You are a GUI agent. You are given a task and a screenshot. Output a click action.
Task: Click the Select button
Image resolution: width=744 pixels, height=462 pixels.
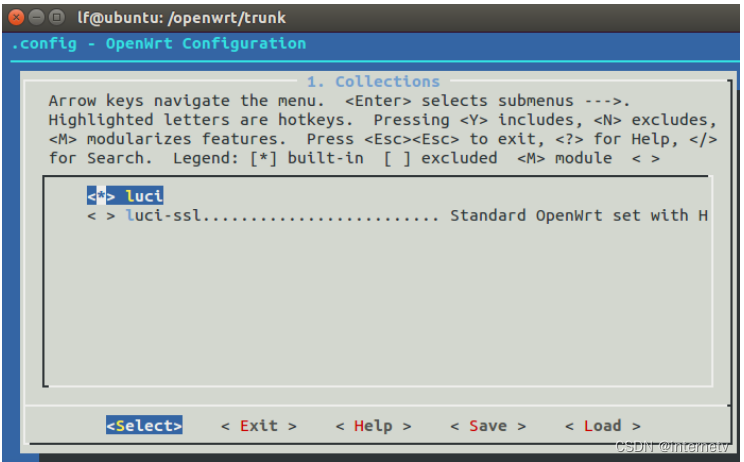click(x=144, y=425)
